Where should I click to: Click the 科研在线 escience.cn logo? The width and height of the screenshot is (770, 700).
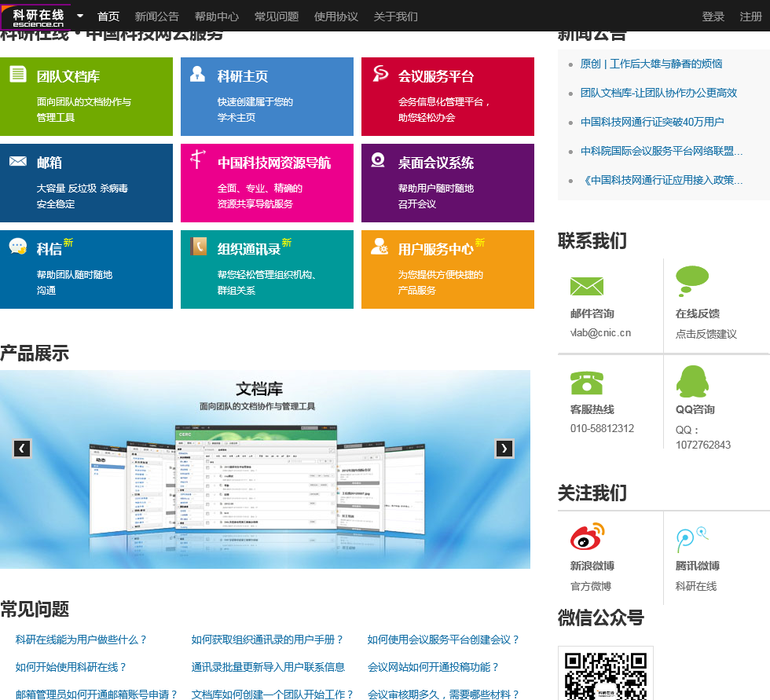38,16
